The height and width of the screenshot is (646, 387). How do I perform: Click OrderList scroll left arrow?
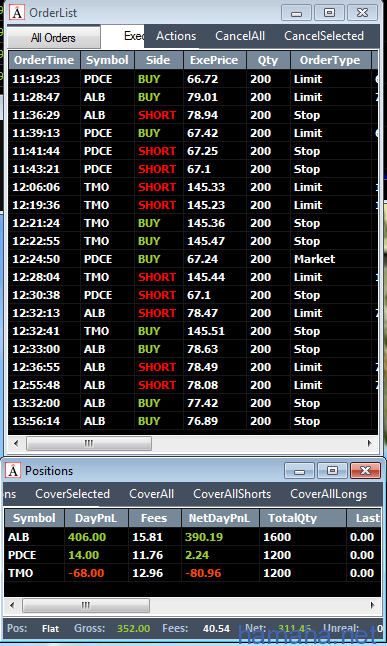[x=16, y=443]
